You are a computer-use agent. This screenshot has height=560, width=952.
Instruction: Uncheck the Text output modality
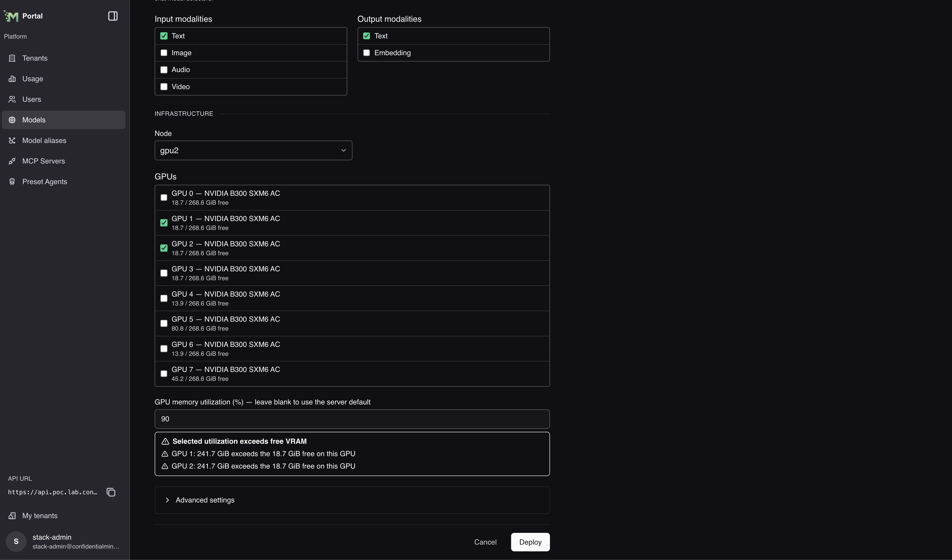coord(366,36)
